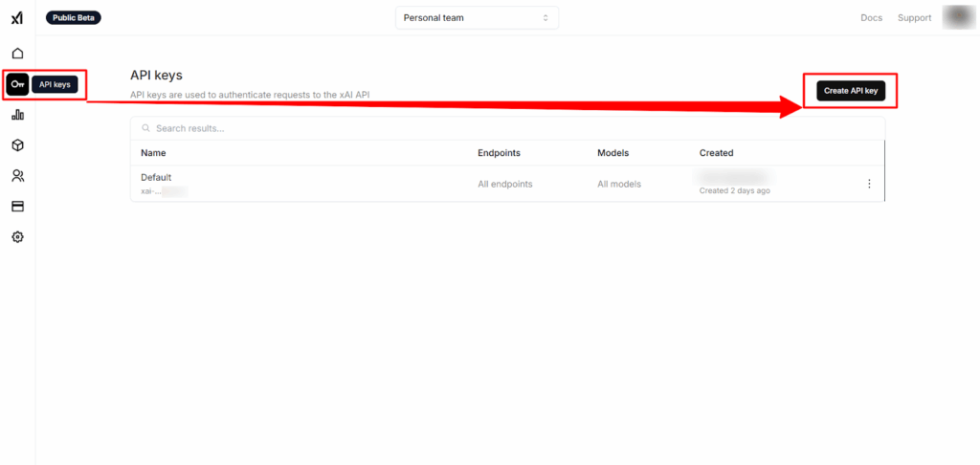Click the API keys tooltip label

[x=55, y=84]
